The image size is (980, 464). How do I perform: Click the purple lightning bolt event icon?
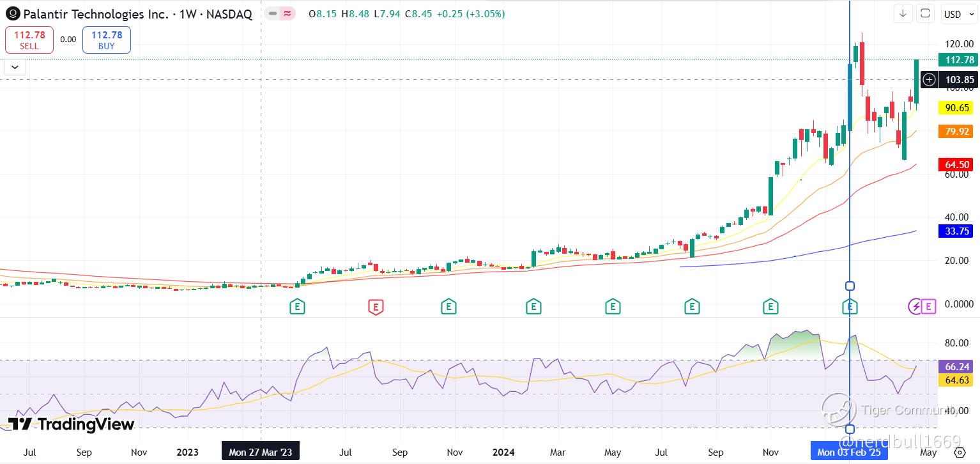pyautogui.click(x=915, y=307)
